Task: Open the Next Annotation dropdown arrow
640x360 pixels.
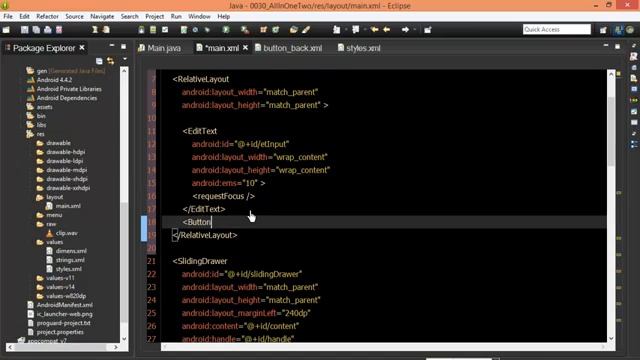Action: pos(346,30)
